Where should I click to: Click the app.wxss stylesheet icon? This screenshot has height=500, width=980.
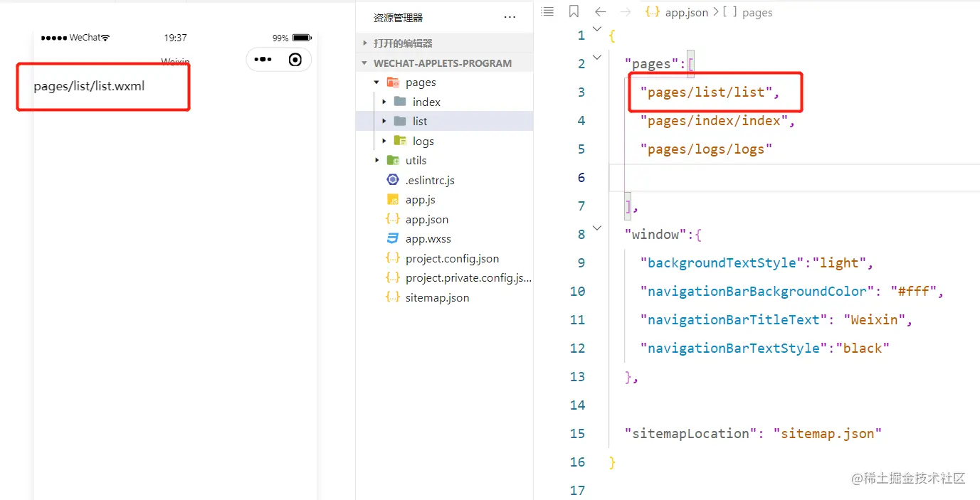[393, 239]
